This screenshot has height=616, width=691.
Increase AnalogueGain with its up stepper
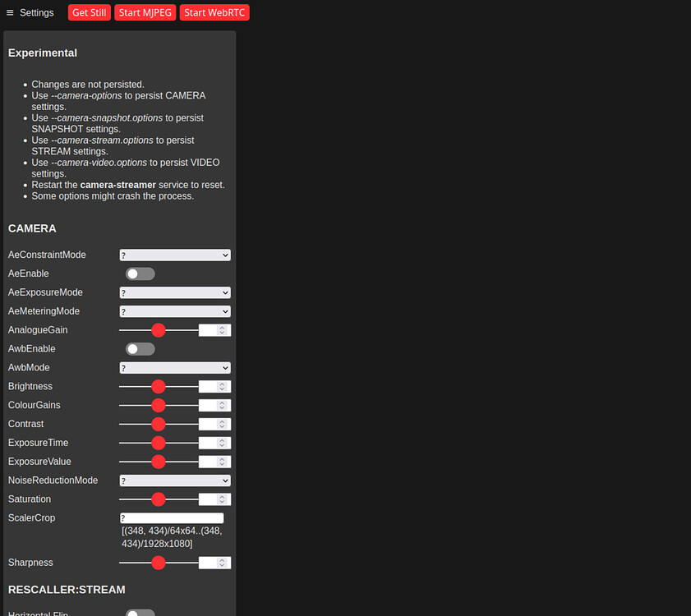(x=223, y=327)
